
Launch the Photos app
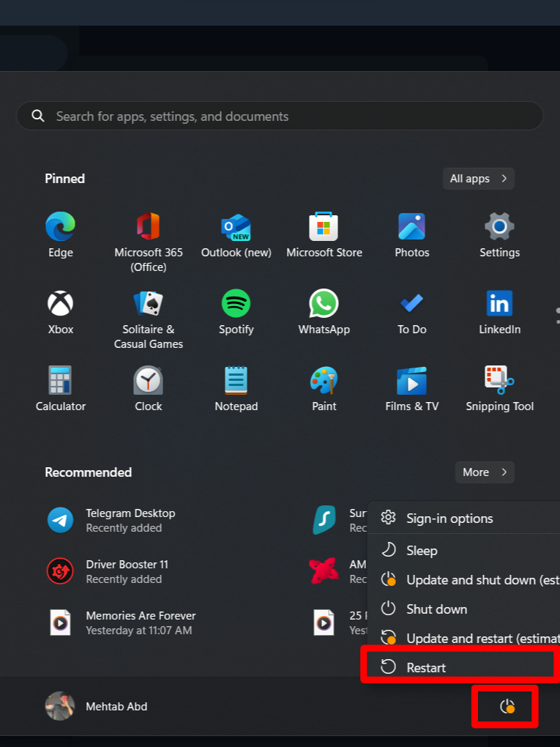(412, 235)
